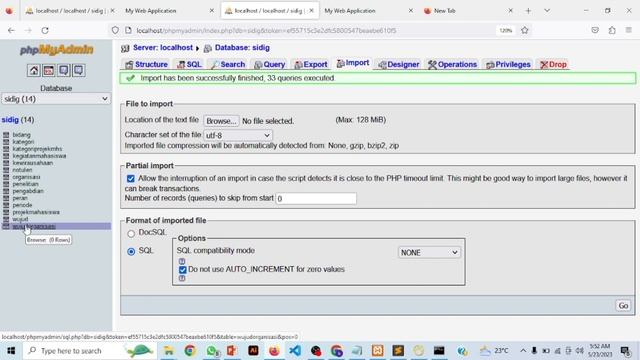The height and width of the screenshot is (360, 640).
Task: Open the Operations tab
Action: (452, 64)
